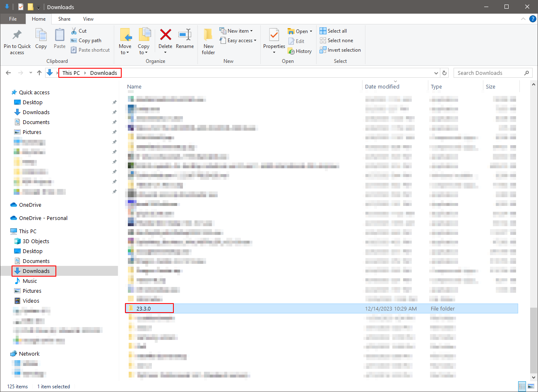Screen dimensions: 538x392
Task: Click the Rename icon in ribbon
Action: [x=185, y=35]
